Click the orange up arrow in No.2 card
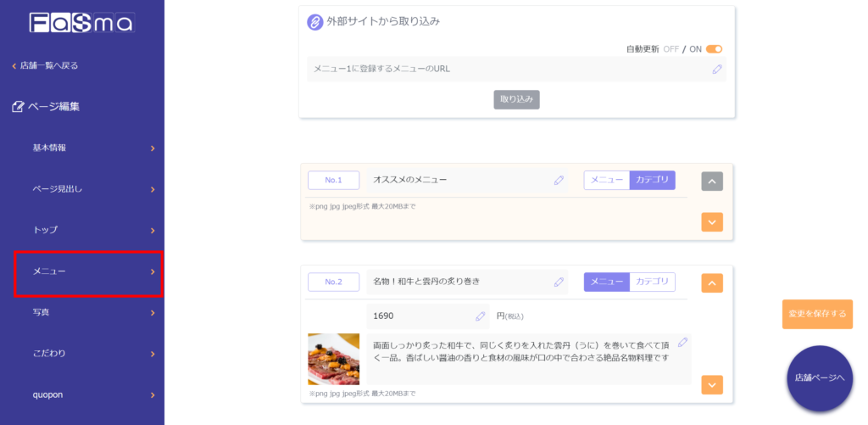This screenshot has width=868, height=425. tap(712, 282)
